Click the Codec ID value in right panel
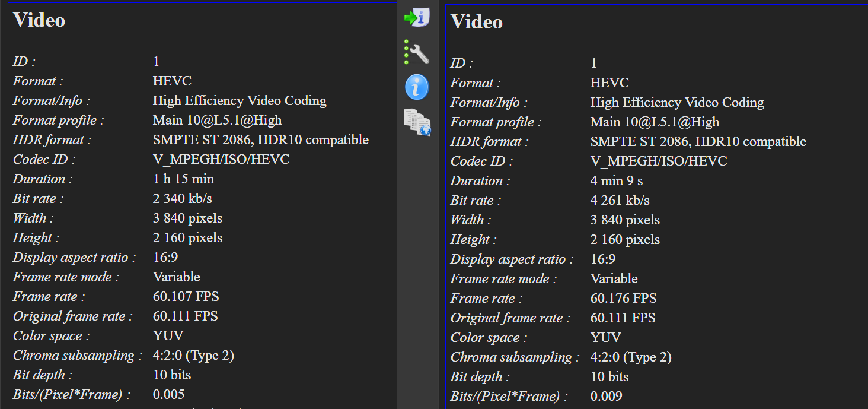Viewport: 868px width, 409px height. [x=658, y=161]
